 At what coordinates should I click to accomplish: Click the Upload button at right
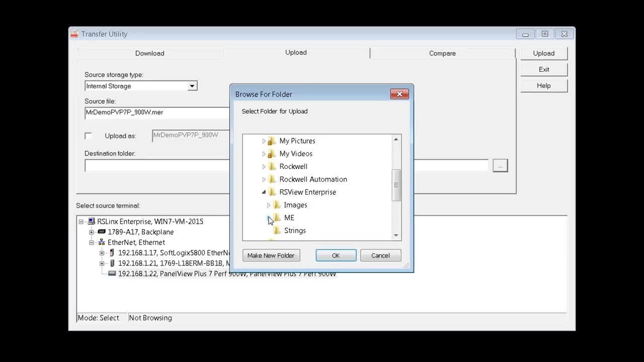[544, 53]
